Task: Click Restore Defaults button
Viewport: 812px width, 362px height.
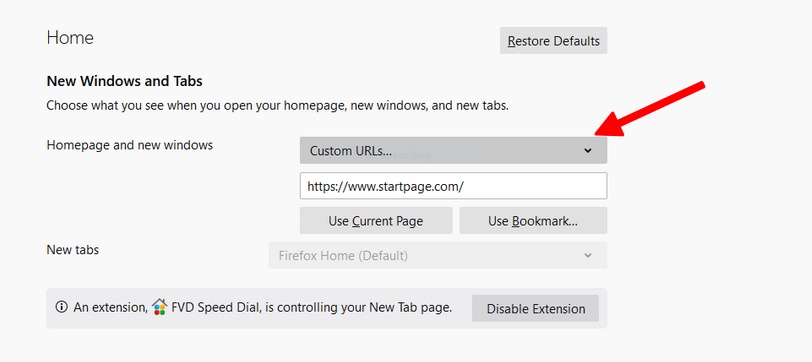Action: click(553, 41)
